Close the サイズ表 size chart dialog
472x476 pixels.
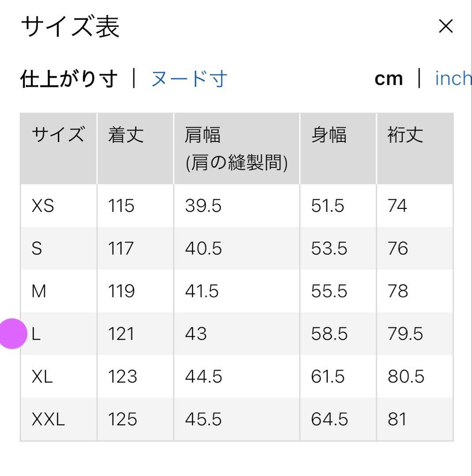tap(446, 26)
